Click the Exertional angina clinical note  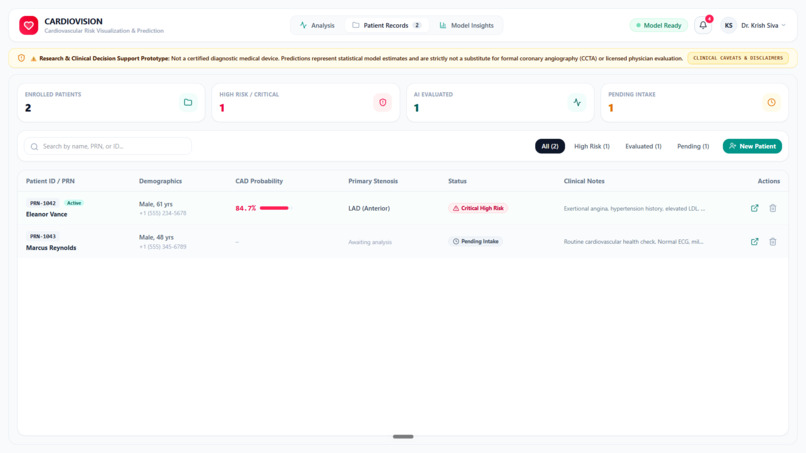pos(634,209)
